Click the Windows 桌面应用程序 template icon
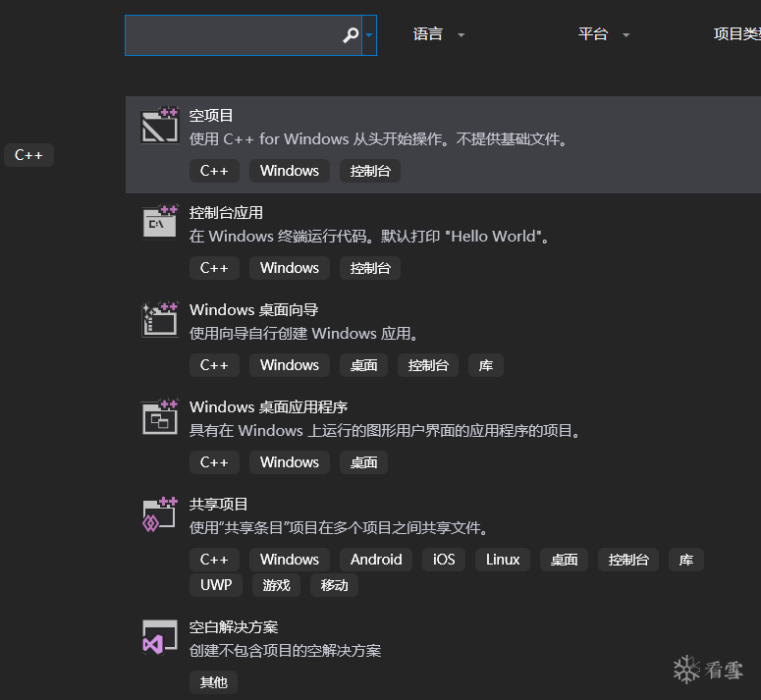Viewport: 761px width, 700px height. (x=160, y=417)
